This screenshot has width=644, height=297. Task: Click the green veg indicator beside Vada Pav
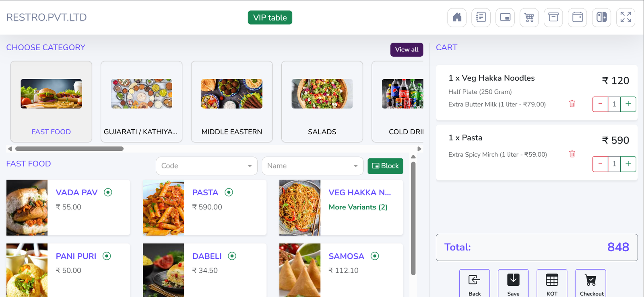[x=108, y=192]
